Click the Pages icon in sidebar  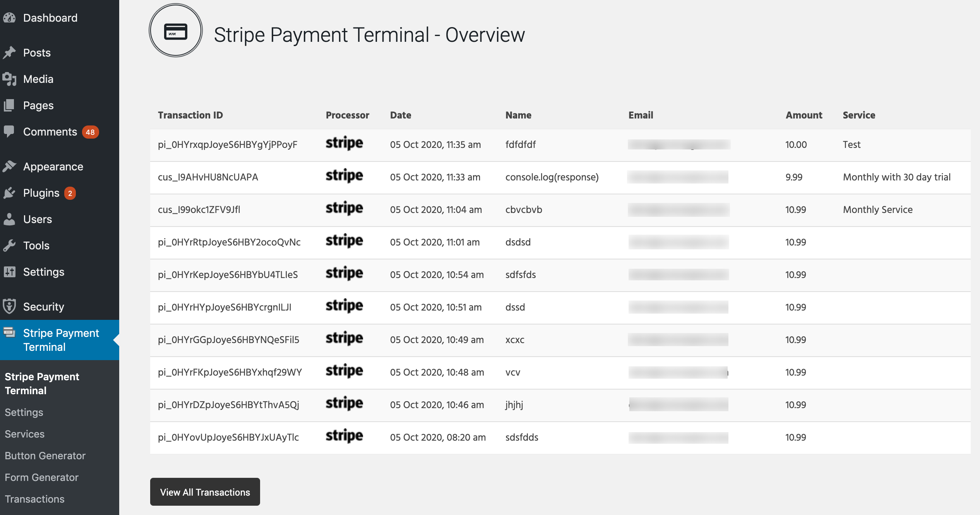[x=9, y=105]
